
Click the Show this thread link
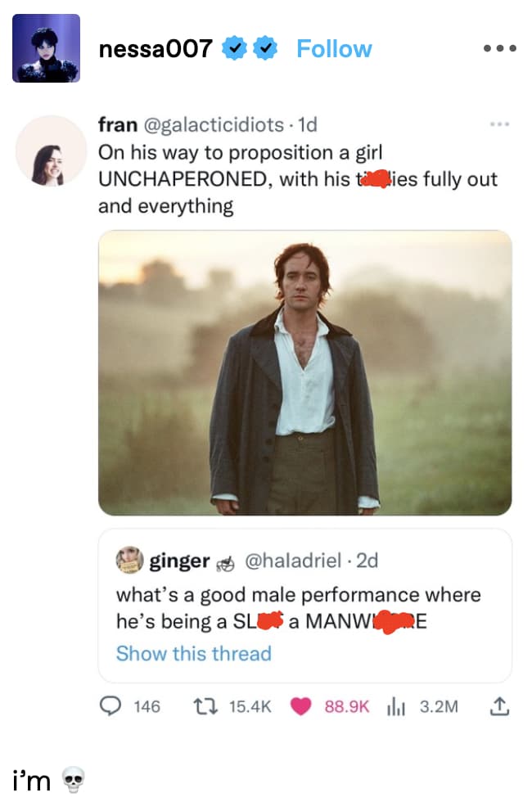[194, 654]
